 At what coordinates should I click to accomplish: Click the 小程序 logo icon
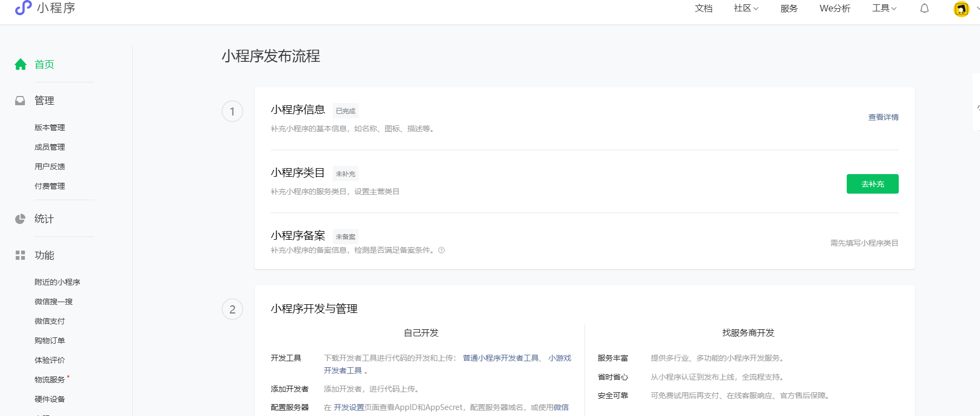[23, 8]
